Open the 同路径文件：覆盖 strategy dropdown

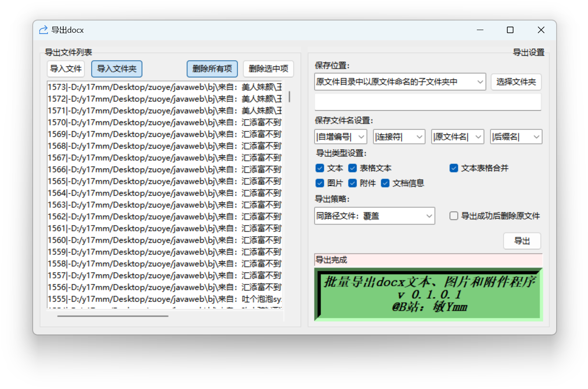374,215
